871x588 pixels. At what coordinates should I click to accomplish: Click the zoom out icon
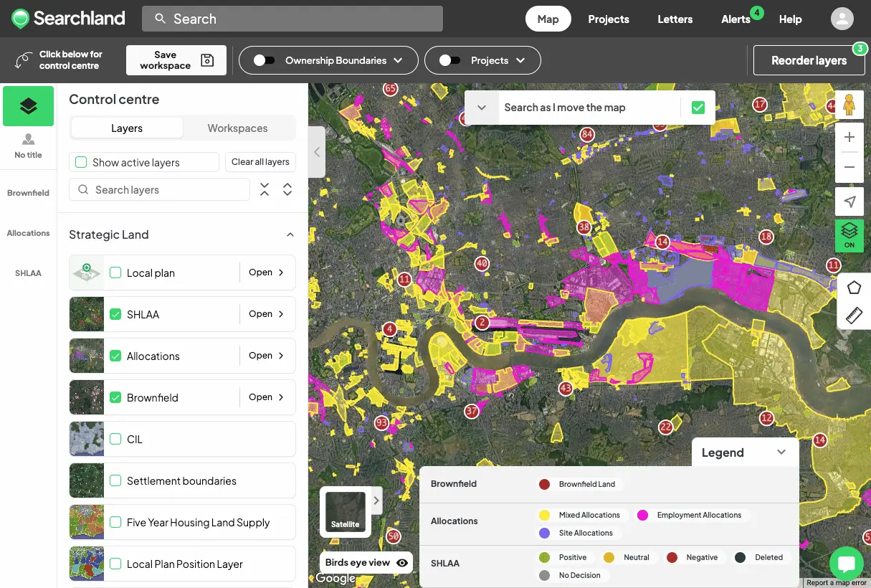[x=849, y=166]
